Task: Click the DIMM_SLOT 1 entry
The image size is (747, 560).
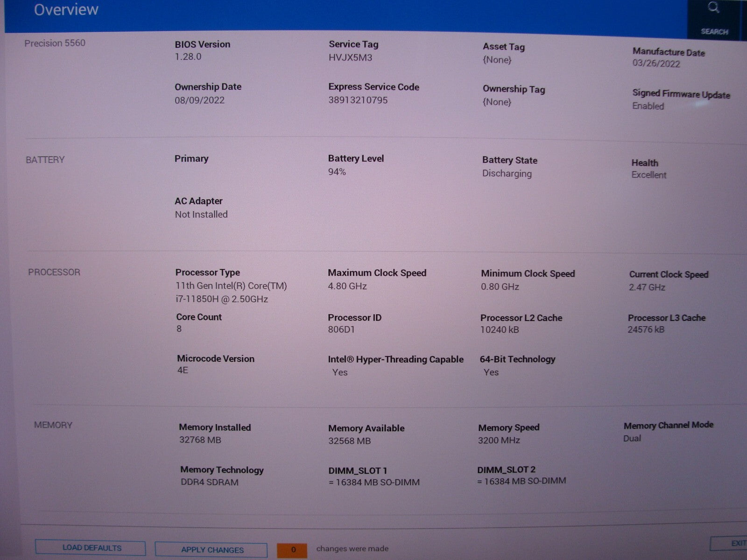Action: coord(373,476)
